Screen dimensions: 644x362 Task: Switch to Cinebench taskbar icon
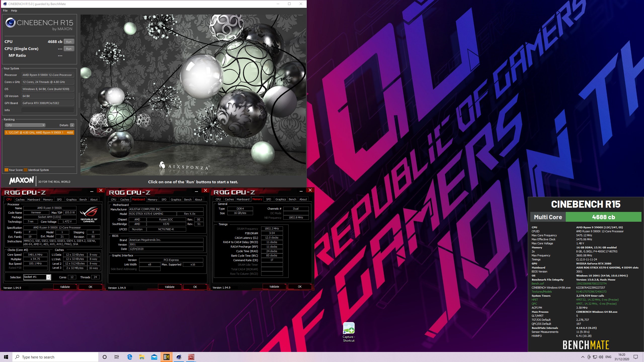tap(179, 357)
